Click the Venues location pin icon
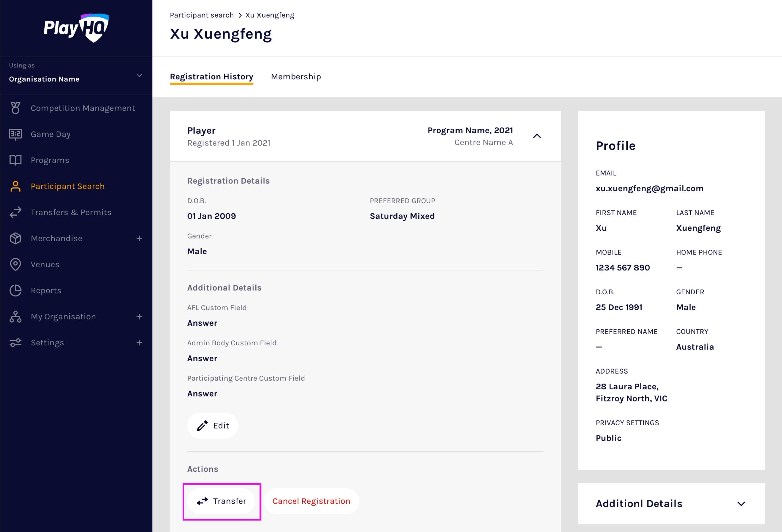The image size is (782, 532). pos(15,264)
